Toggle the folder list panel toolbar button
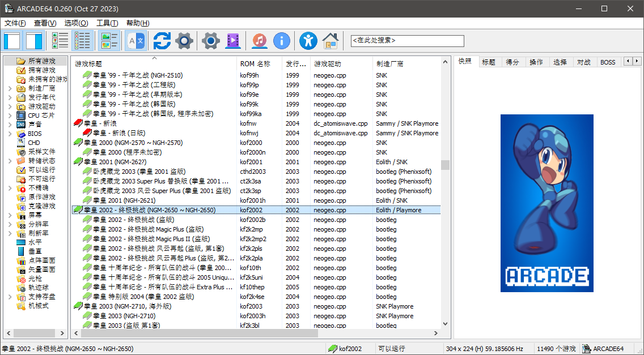 pyautogui.click(x=12, y=41)
